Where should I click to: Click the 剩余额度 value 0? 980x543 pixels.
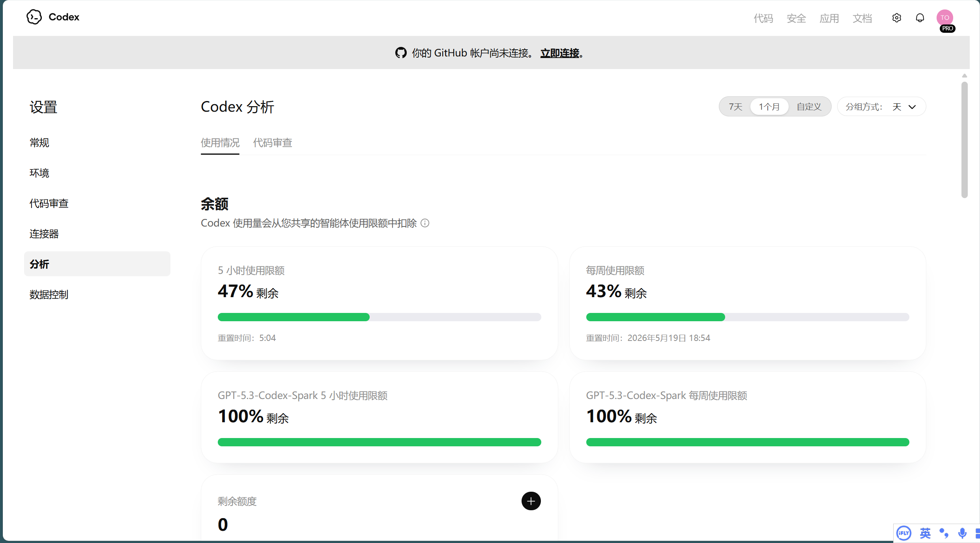(x=223, y=525)
